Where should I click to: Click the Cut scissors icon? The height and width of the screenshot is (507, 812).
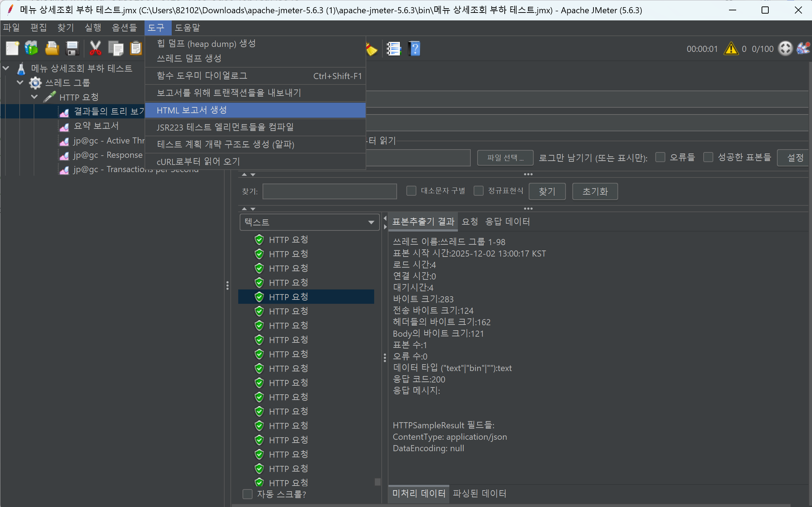point(95,48)
